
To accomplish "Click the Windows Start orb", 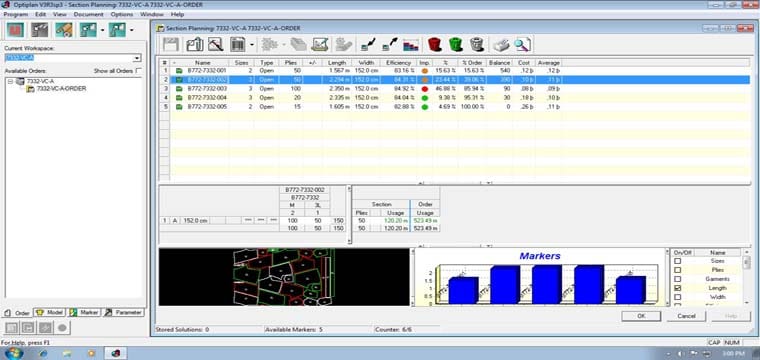I will (x=14, y=353).
